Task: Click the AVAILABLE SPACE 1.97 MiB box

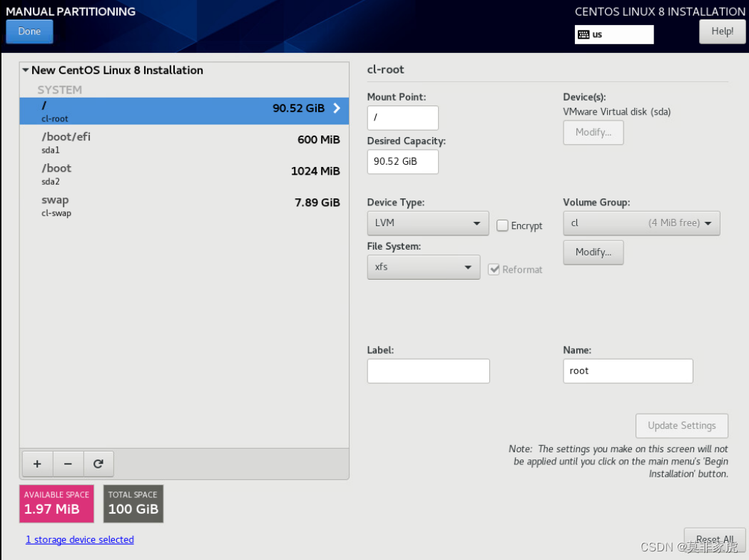Action: coord(56,504)
